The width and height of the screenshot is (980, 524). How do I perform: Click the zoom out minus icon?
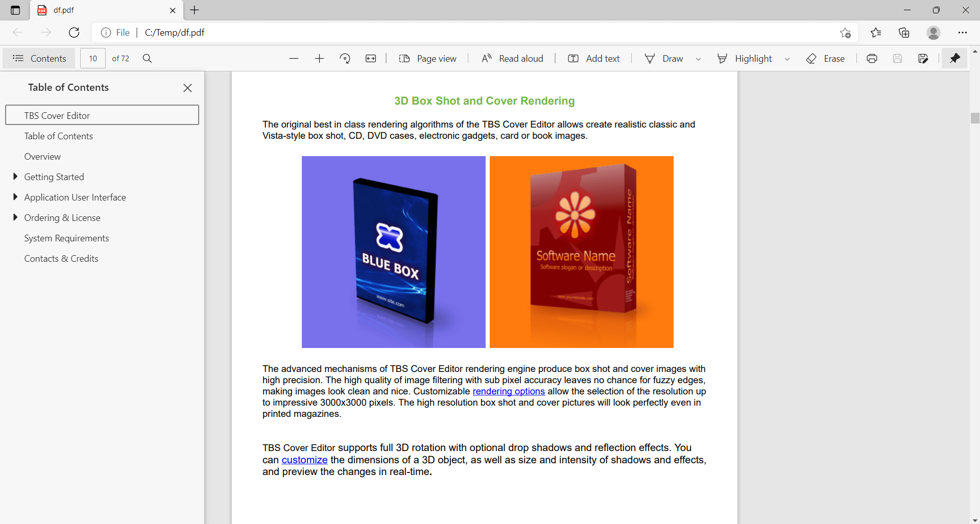294,59
